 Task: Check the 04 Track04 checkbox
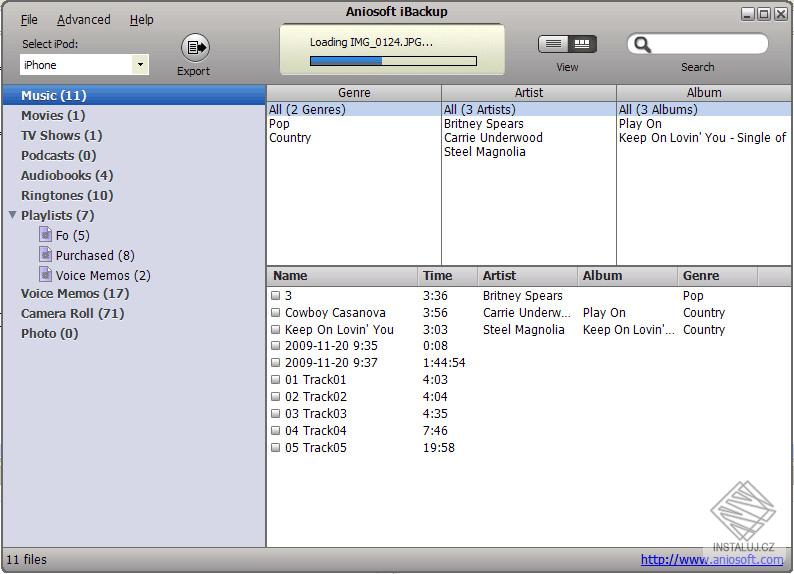(275, 430)
